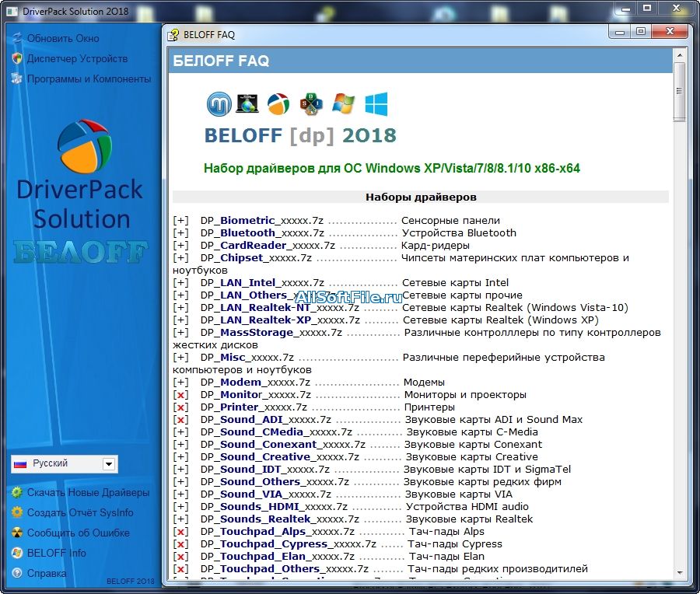The height and width of the screenshot is (594, 700).
Task: Click the laptop globe icon in FAQ header
Action: coord(247,103)
